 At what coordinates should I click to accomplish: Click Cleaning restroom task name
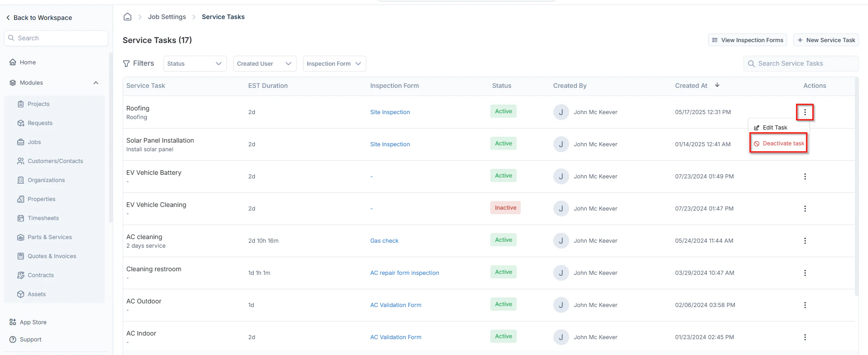point(153,269)
